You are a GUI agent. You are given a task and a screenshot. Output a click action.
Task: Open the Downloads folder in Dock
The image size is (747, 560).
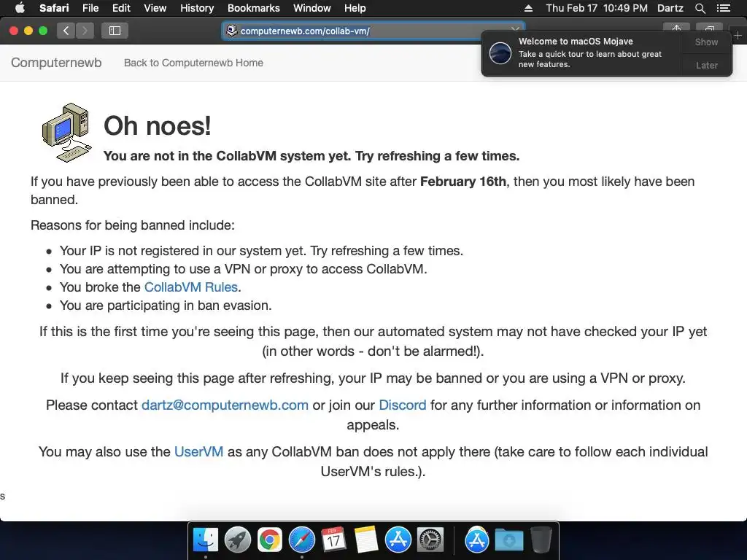tap(508, 540)
